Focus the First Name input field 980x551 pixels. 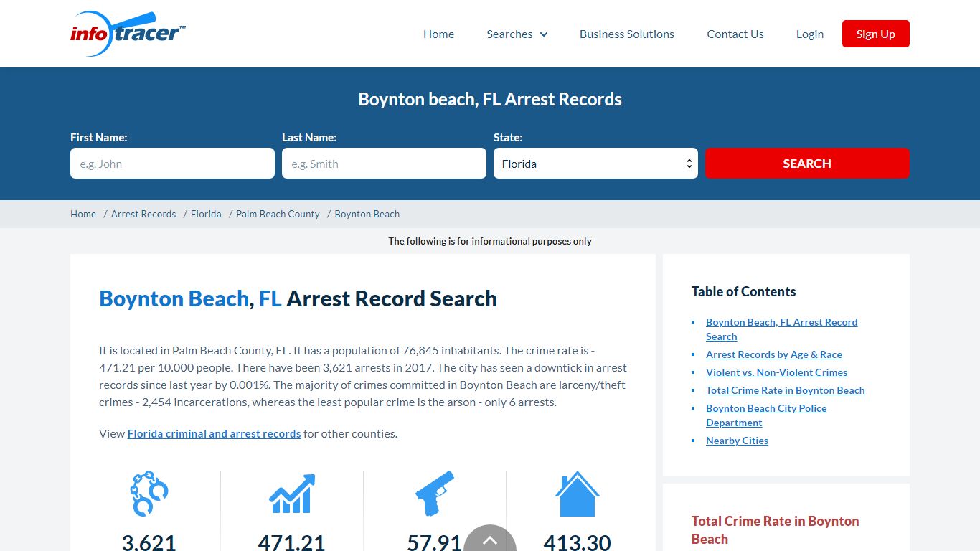click(x=172, y=164)
